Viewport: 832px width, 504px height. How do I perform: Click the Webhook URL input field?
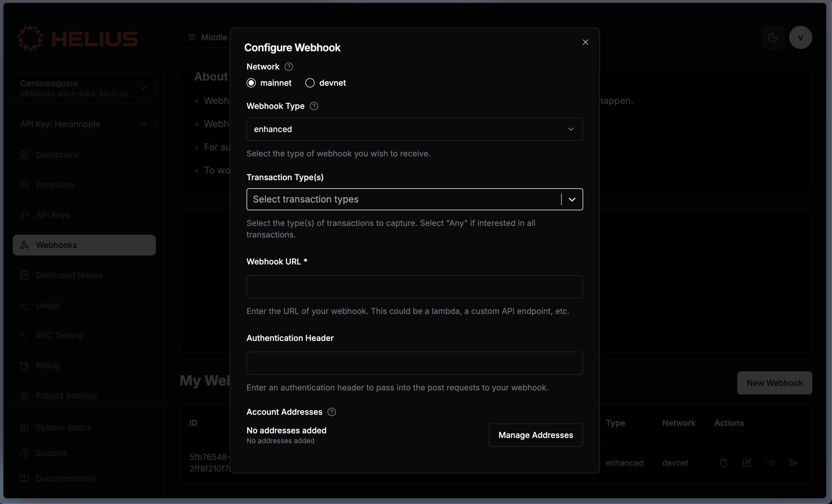click(x=415, y=286)
